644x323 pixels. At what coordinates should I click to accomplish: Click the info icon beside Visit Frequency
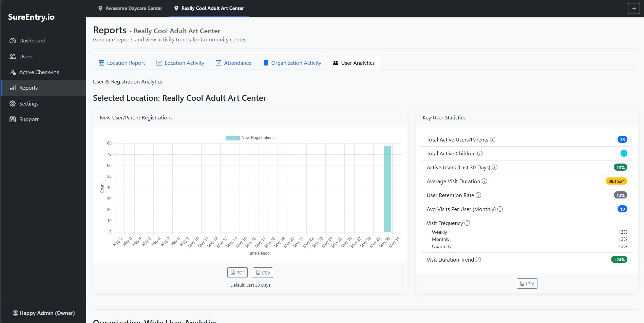coord(468,223)
